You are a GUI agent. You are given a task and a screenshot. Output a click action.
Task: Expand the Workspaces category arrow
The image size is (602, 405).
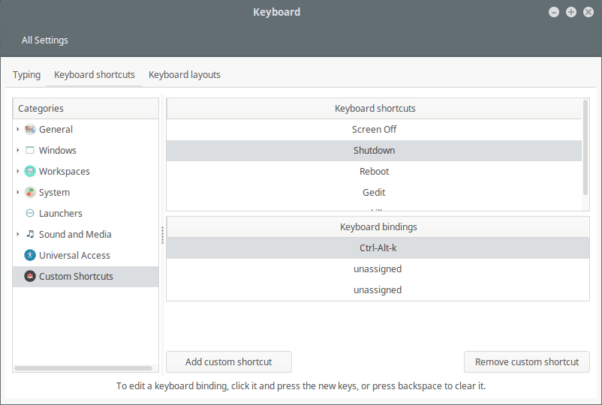(18, 171)
